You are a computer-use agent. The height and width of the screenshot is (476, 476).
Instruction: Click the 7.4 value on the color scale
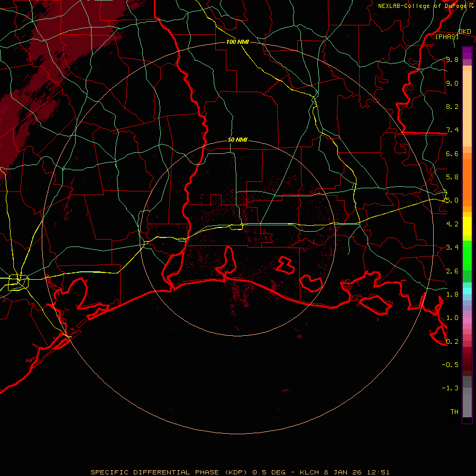[x=452, y=130]
